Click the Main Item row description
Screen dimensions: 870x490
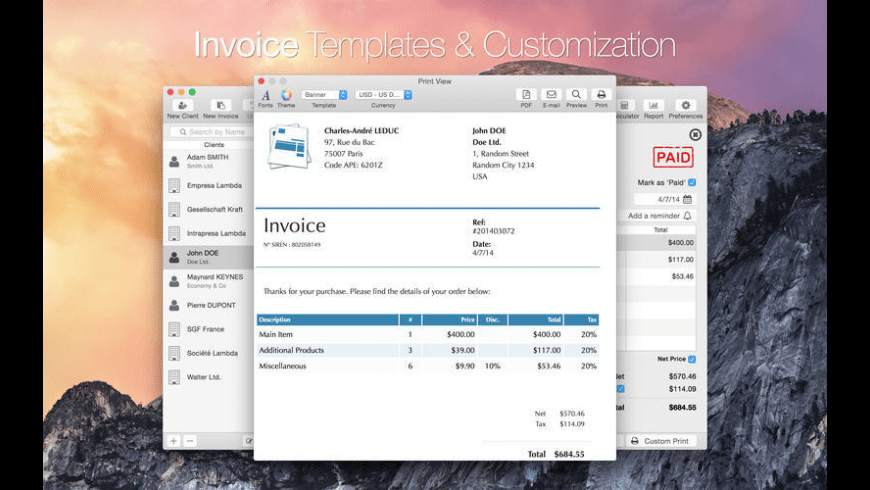coord(276,335)
